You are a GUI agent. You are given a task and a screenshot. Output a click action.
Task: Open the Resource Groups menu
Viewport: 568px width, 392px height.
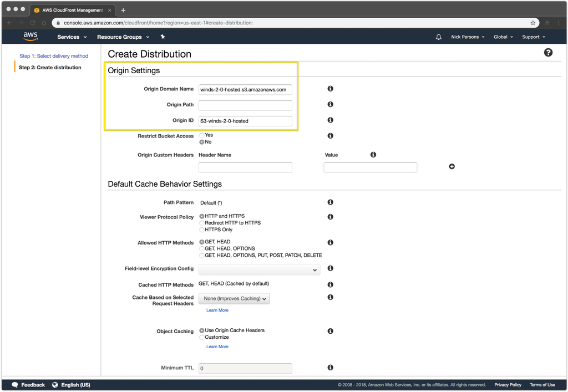click(123, 37)
